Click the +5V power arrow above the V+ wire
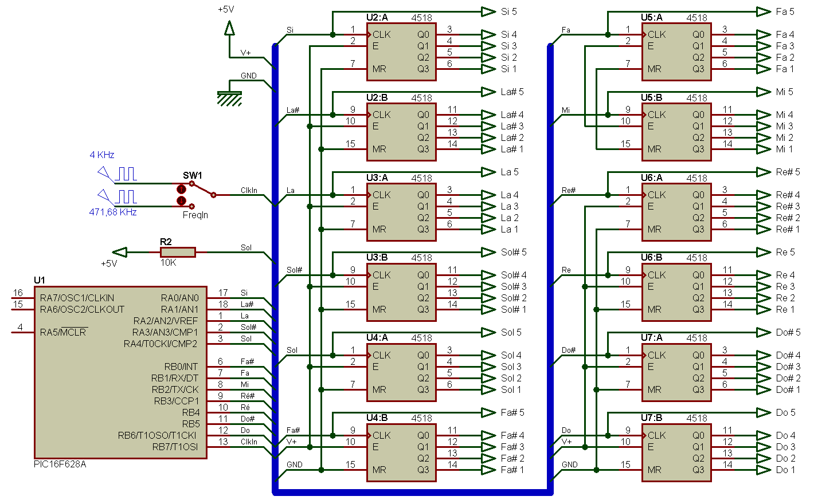This screenshot has height=504, width=814. [229, 27]
